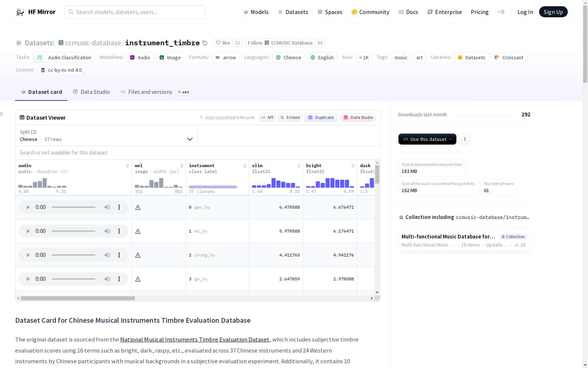The width and height of the screenshot is (588, 368).
Task: Open the Embed viewer option
Action: [290, 117]
